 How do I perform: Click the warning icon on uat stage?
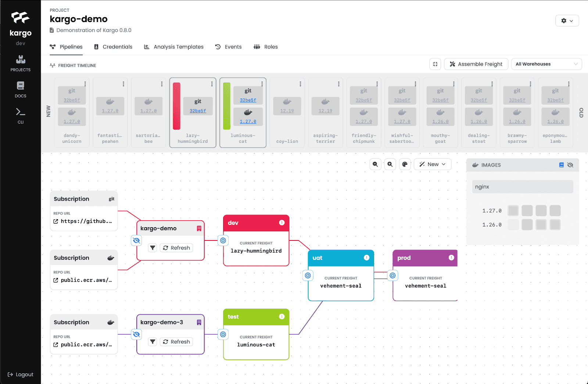[366, 258]
